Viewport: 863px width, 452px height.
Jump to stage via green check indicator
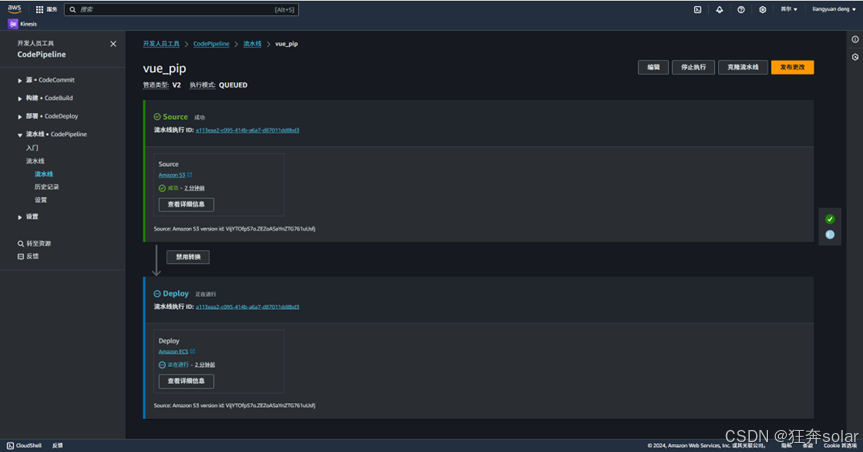tap(830, 219)
